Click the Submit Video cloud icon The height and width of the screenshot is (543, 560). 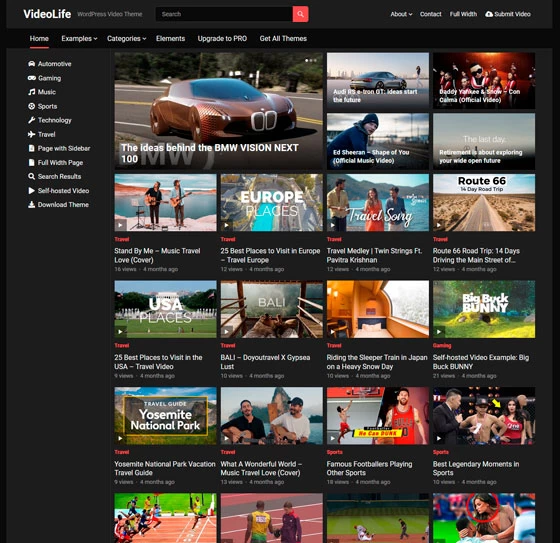(x=489, y=14)
